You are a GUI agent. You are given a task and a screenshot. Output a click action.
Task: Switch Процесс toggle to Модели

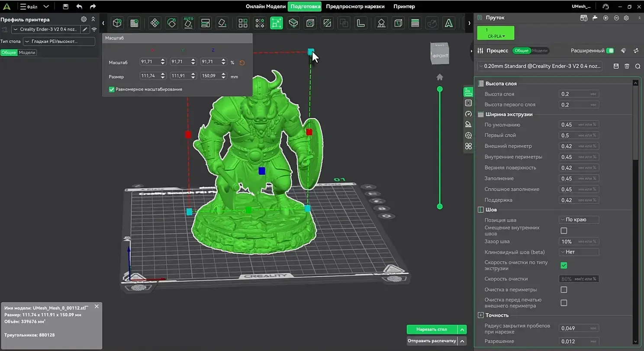(540, 51)
